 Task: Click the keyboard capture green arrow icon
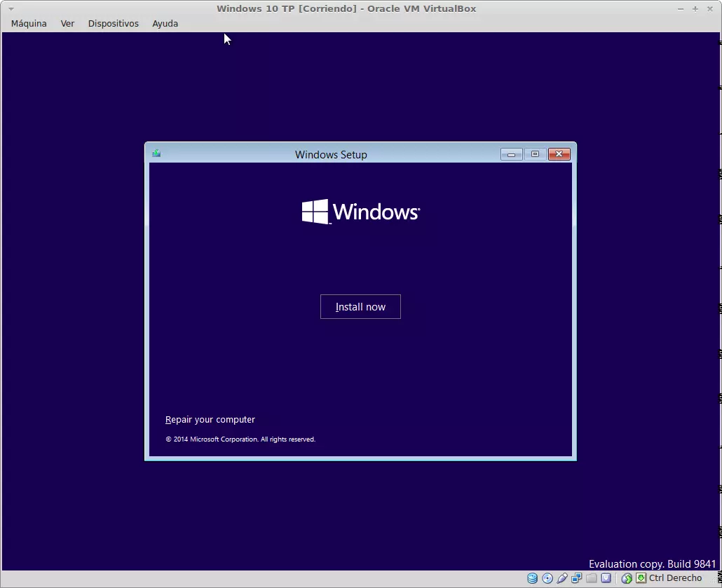(641, 578)
